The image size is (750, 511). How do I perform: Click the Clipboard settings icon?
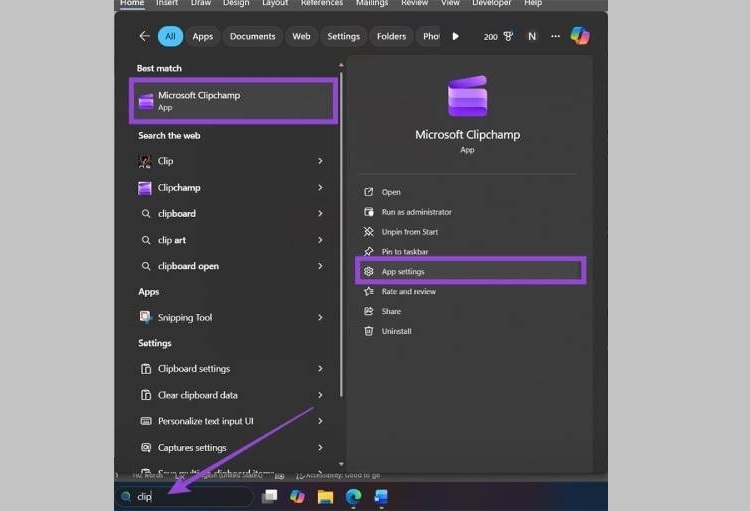[146, 369]
